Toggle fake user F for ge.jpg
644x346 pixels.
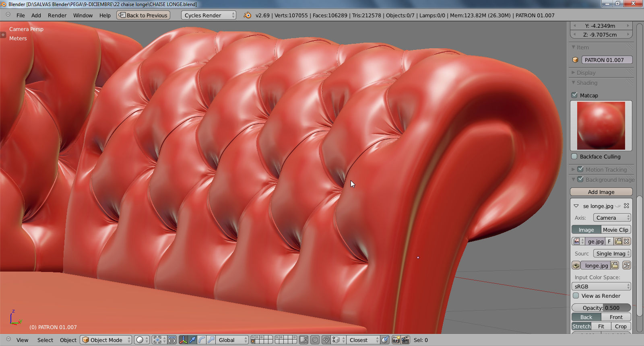(609, 241)
